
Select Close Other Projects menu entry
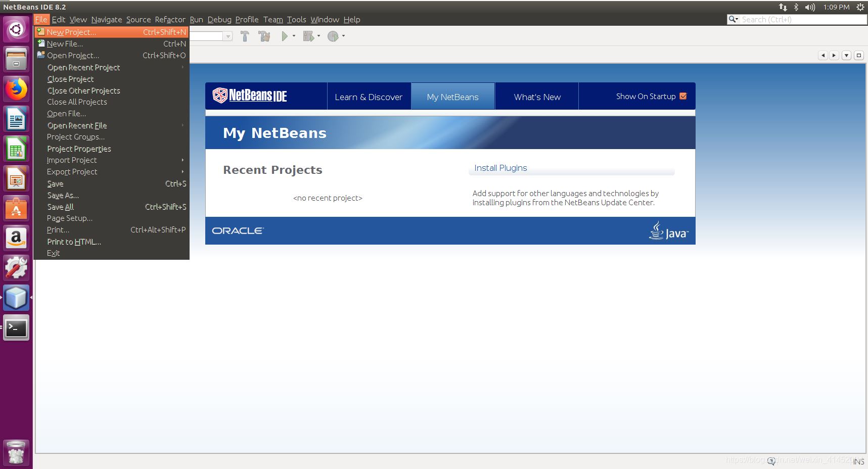(x=112, y=90)
